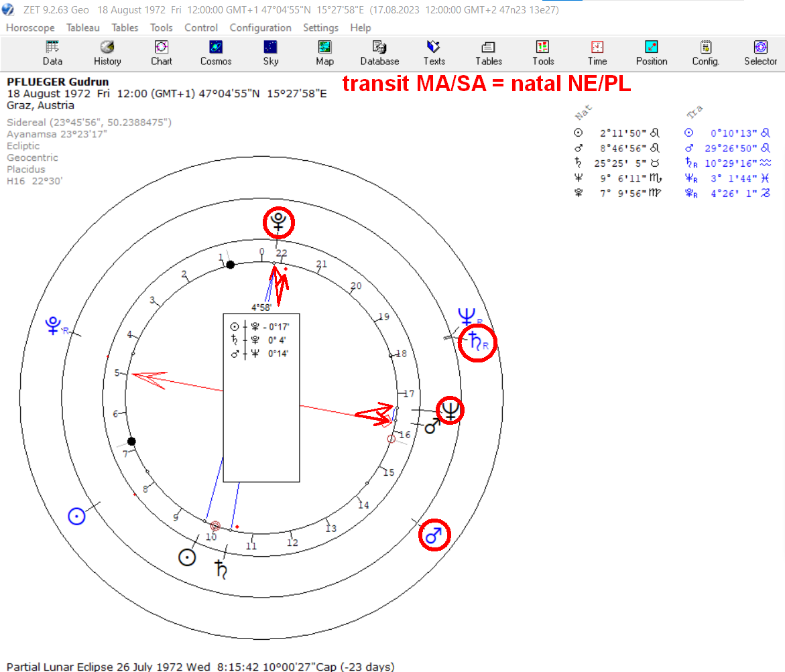Image resolution: width=785 pixels, height=672 pixels.
Task: Click the ZET application icon in title bar
Action: 8,9
